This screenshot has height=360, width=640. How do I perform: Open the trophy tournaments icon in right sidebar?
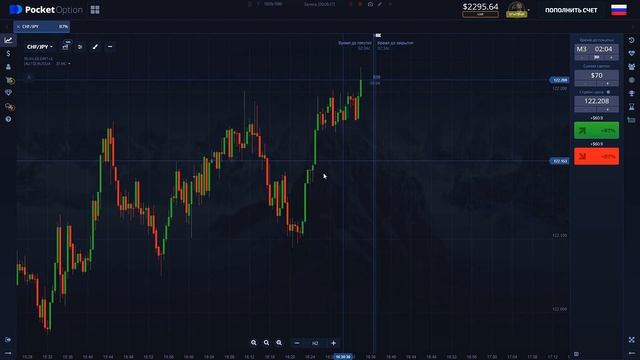tap(631, 93)
